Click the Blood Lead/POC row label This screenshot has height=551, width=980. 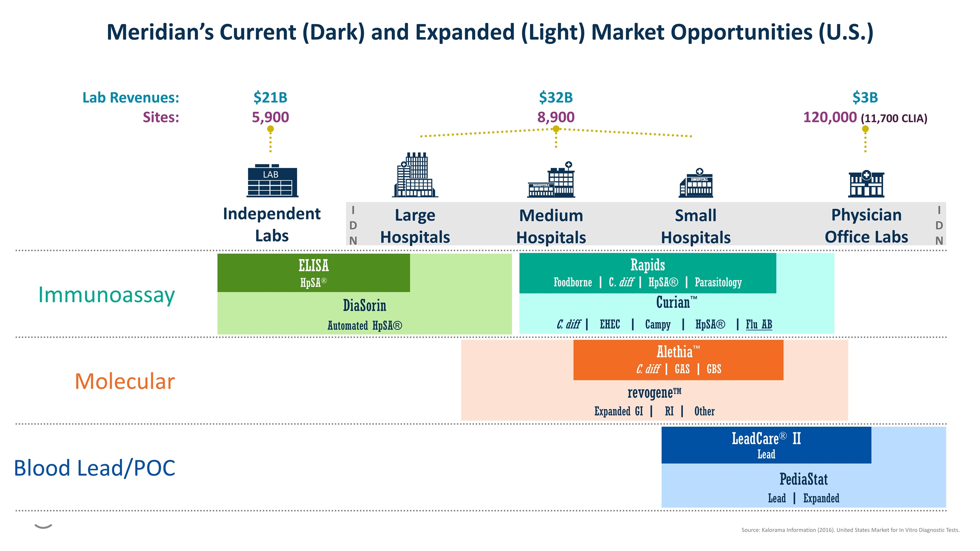[95, 468]
